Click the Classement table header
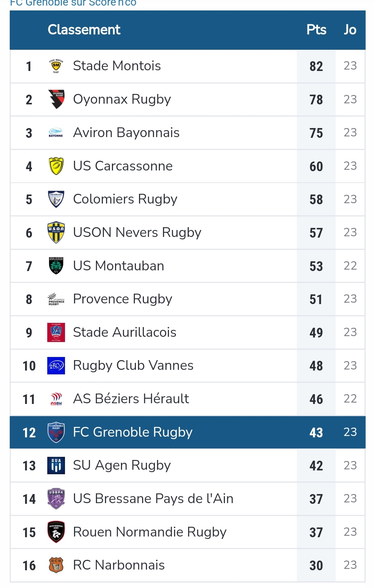This screenshot has height=588, width=375. click(x=84, y=30)
